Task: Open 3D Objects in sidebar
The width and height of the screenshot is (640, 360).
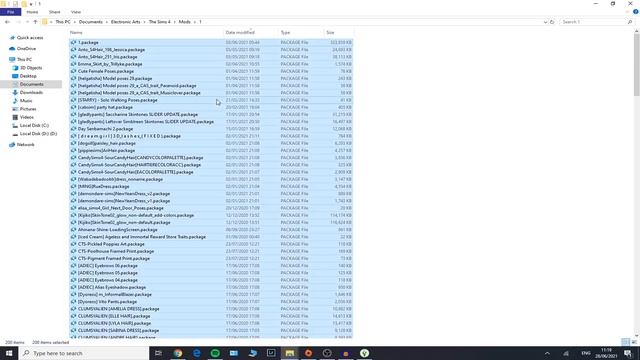Action: click(31, 68)
